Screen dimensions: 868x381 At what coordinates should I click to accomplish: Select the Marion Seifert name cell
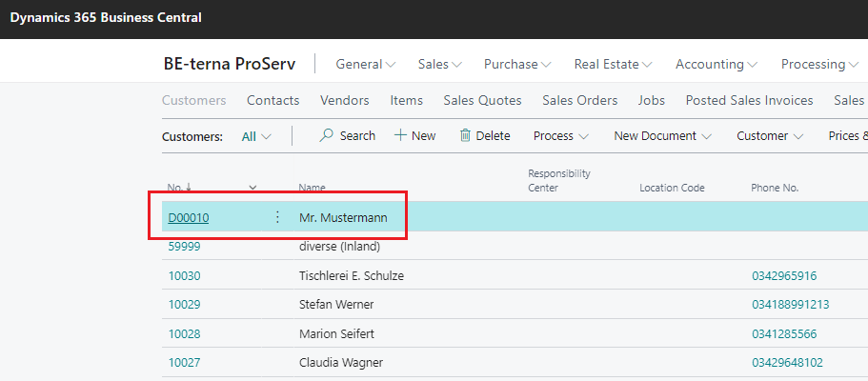336,334
